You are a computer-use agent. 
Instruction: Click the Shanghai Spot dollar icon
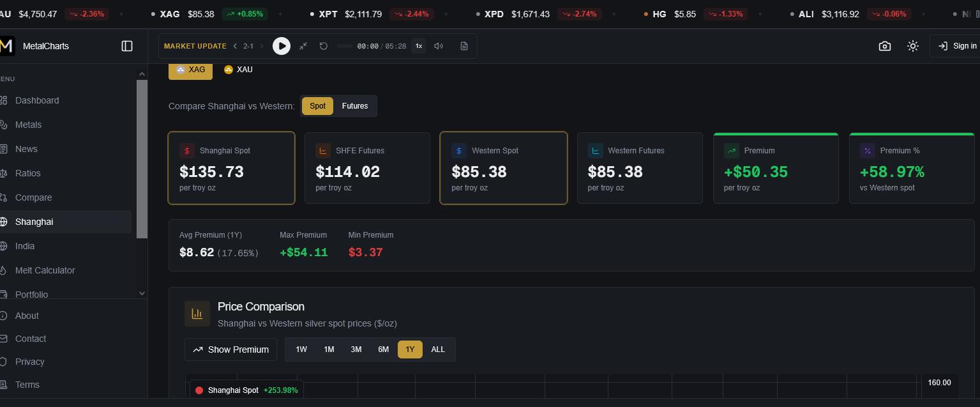coord(187,151)
